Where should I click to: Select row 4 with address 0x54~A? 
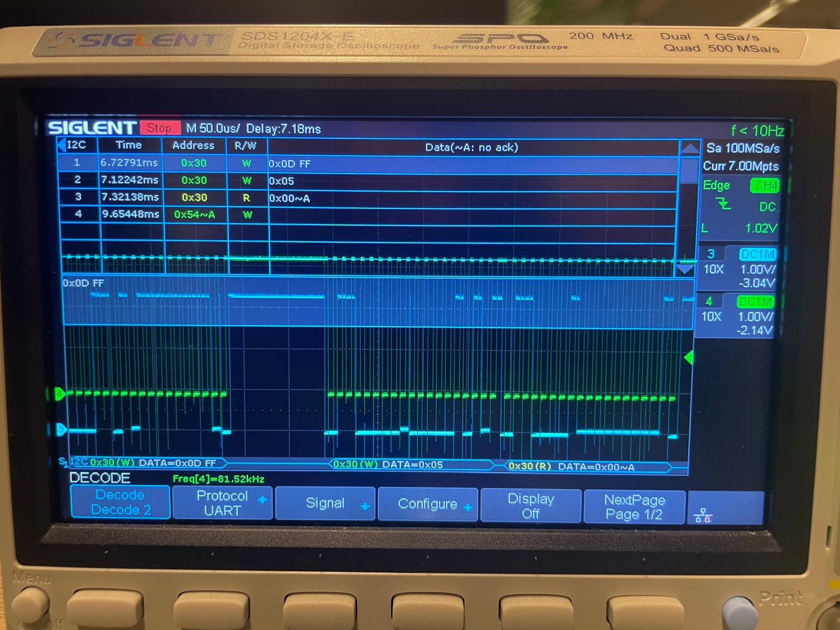click(367, 214)
